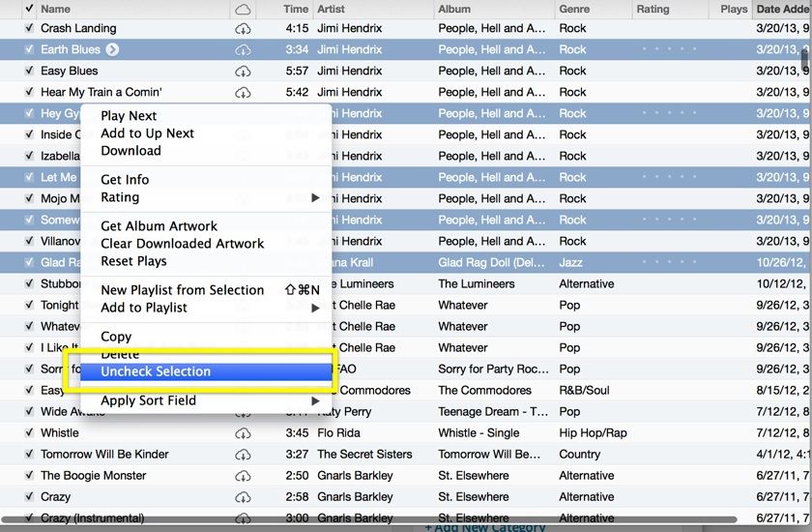Set star rating for Earth Blues
The height and width of the screenshot is (532, 812).
(669, 50)
